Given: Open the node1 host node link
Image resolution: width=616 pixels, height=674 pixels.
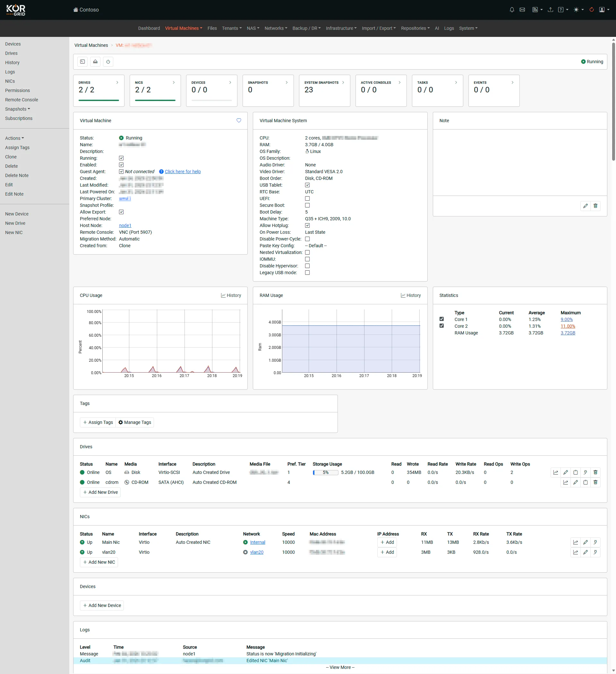Looking at the screenshot, I should pos(125,225).
